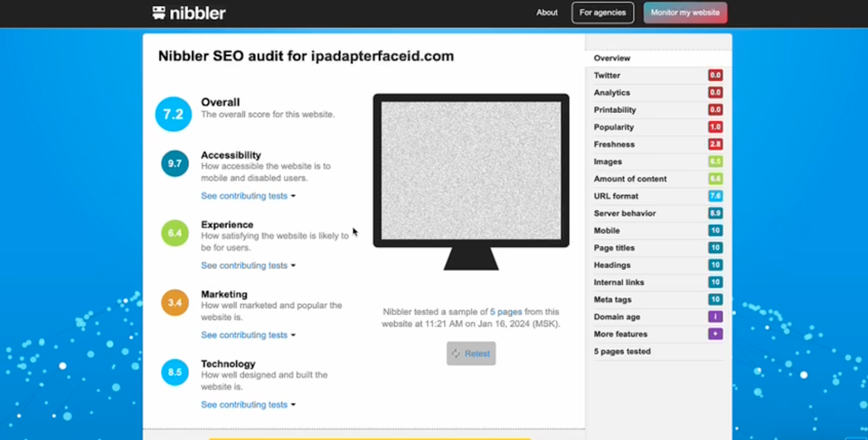Click the website preview monitor thumbnail
Image resolution: width=868 pixels, height=440 pixels.
pos(471,182)
